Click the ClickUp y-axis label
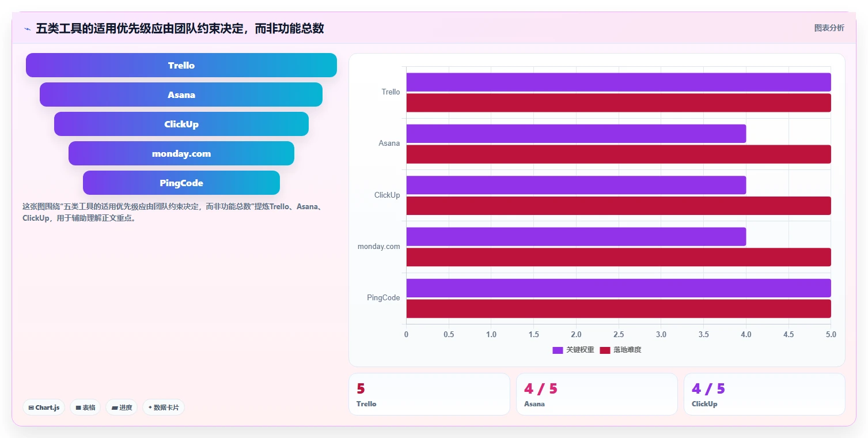Screen dimensions: 868x438 point(387,195)
